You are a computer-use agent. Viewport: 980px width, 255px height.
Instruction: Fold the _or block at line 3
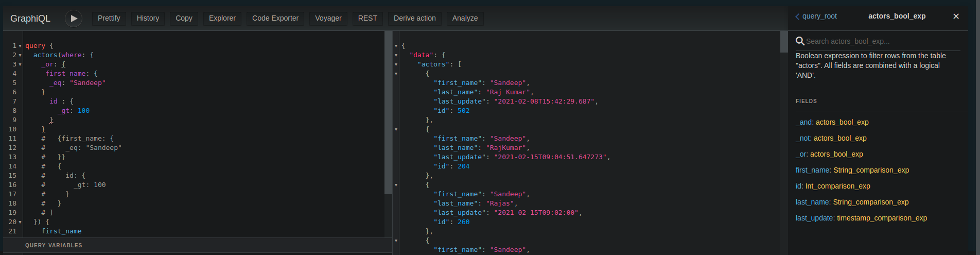coord(20,64)
